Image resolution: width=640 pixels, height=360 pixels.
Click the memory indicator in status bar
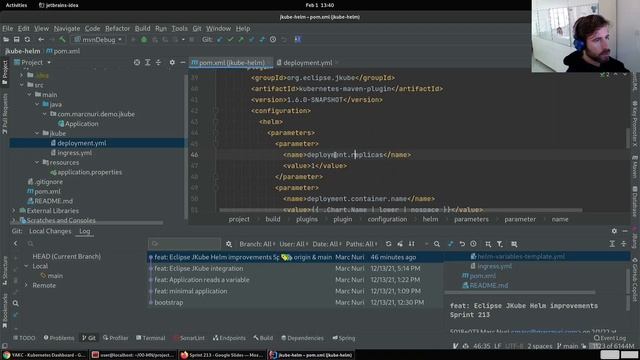click(612, 346)
